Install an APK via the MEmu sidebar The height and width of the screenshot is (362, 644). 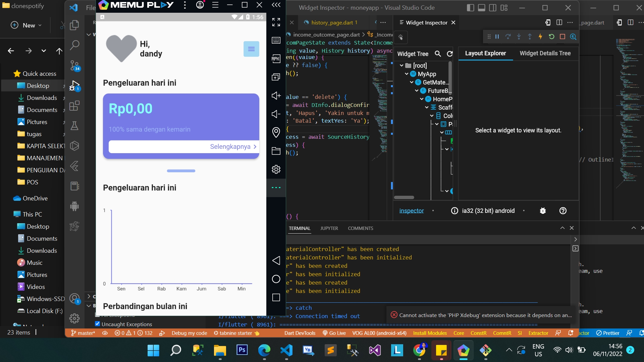[x=276, y=58]
